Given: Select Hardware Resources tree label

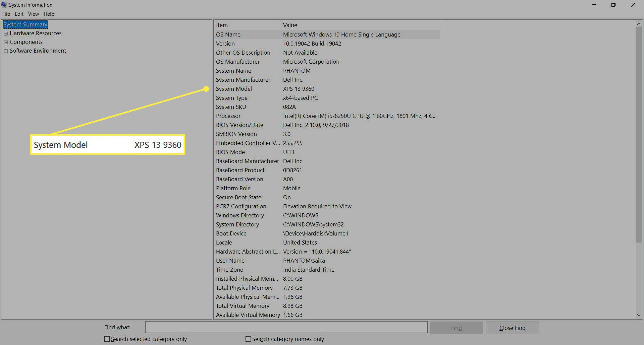Looking at the screenshot, I should point(36,33).
